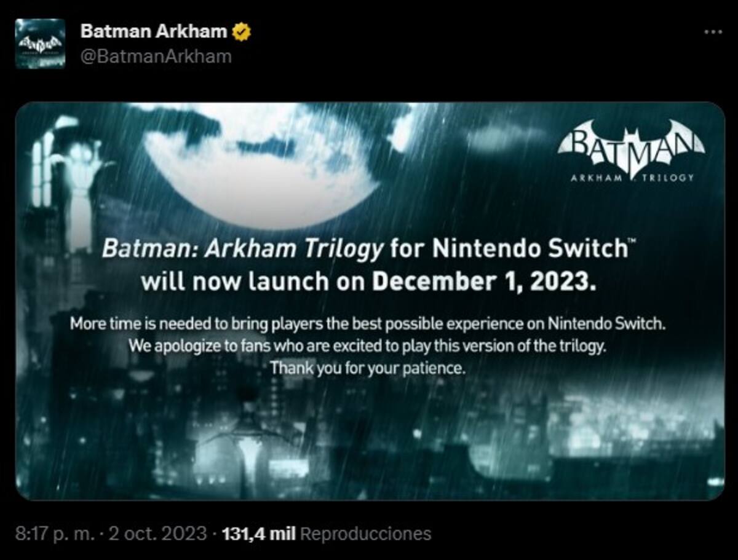Click the Reproducciones label
The image size is (738, 560).
[x=365, y=533]
